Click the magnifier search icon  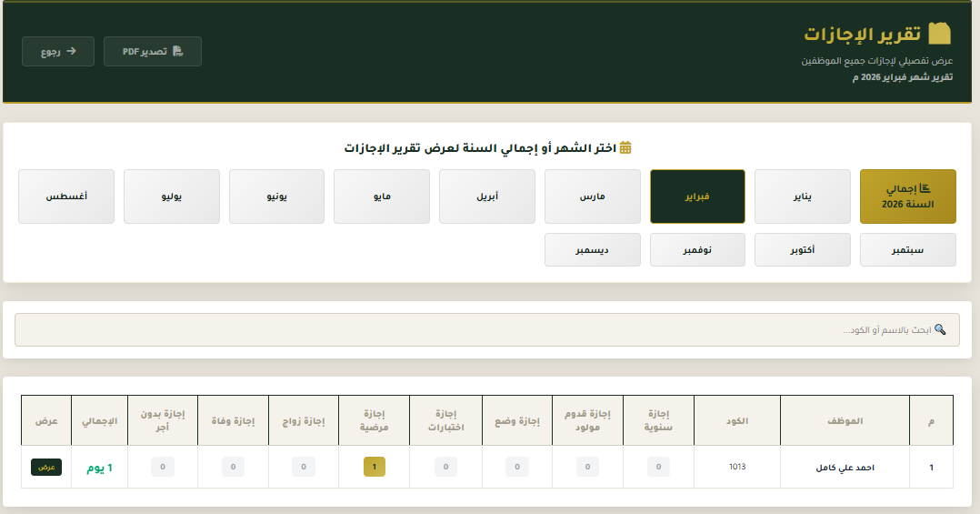click(x=940, y=329)
